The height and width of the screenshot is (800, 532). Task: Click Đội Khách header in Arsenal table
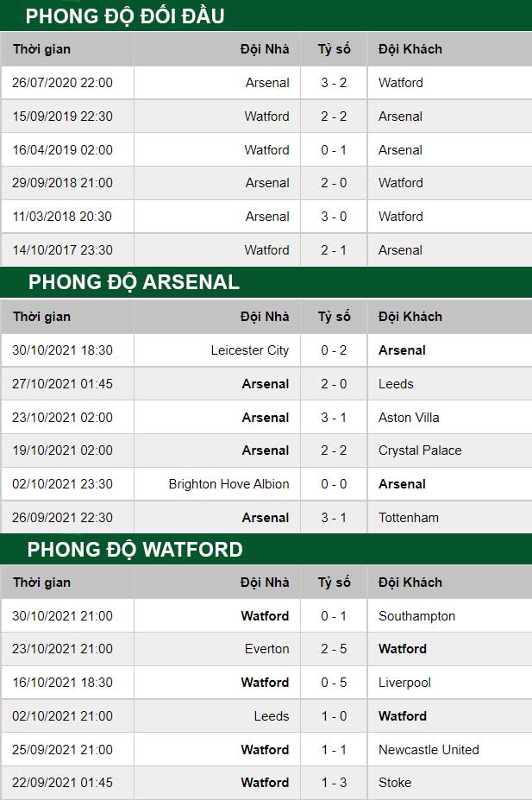click(410, 317)
